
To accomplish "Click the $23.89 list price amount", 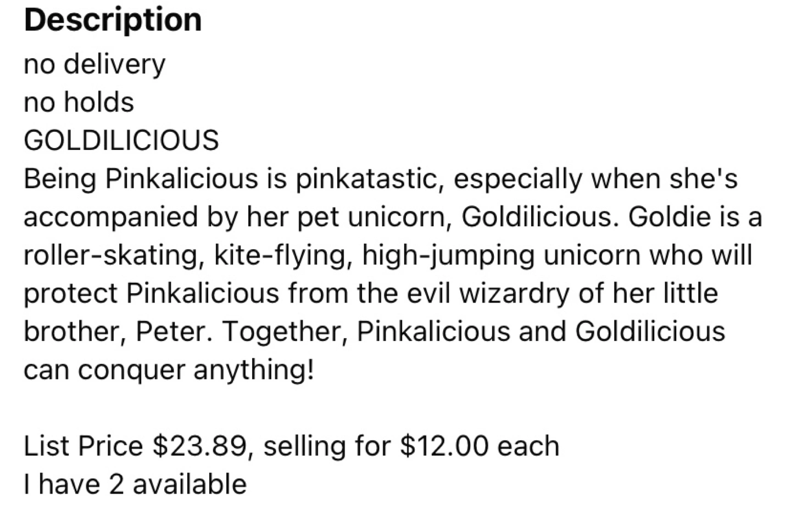I will click(199, 445).
